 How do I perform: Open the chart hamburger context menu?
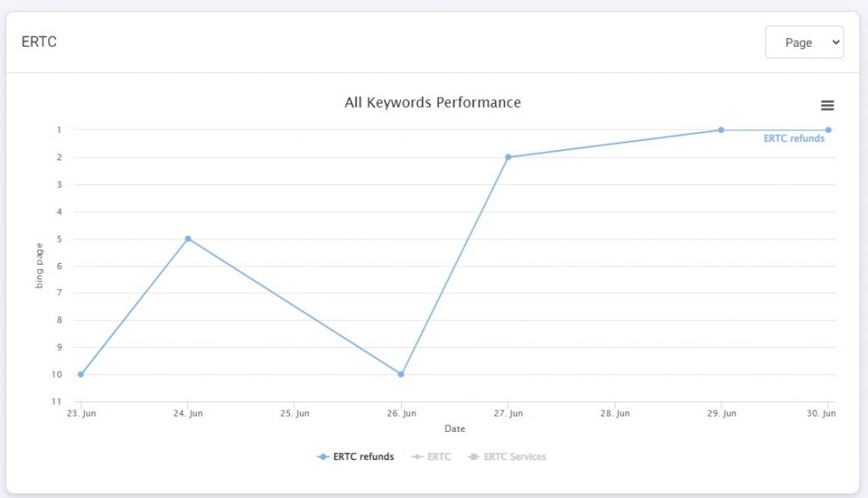click(827, 105)
